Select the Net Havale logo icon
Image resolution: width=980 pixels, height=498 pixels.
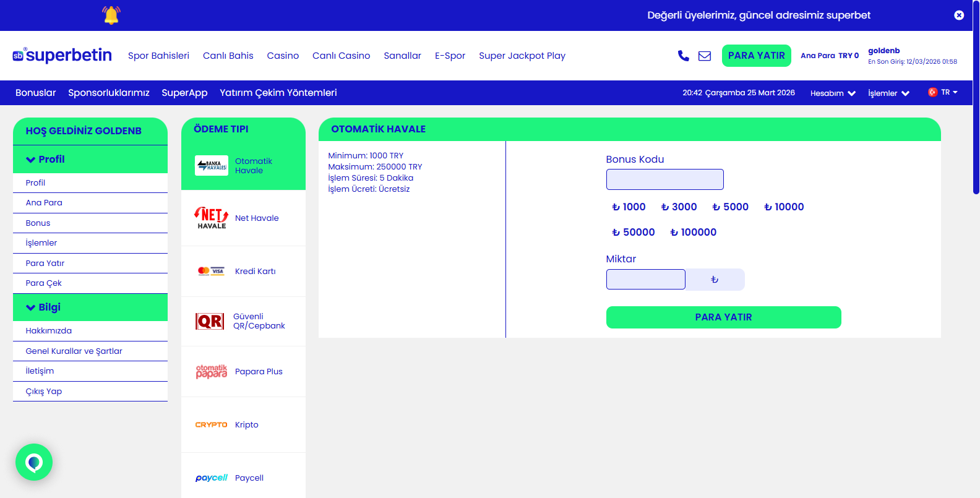pyautogui.click(x=212, y=218)
